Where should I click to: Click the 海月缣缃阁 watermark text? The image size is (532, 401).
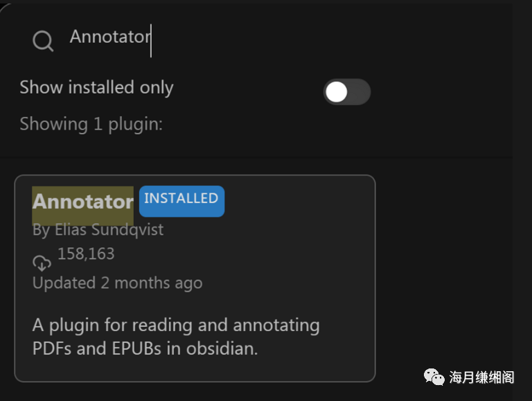482,377
